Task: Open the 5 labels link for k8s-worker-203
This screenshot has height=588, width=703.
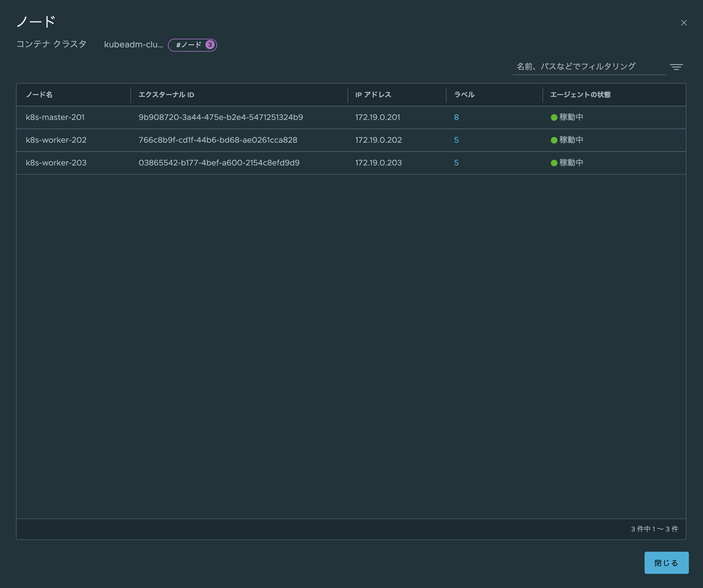Action: (x=456, y=163)
